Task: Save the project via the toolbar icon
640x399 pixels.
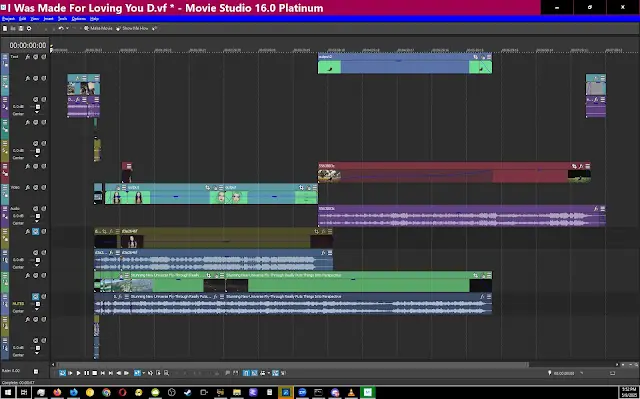Action: [x=21, y=29]
